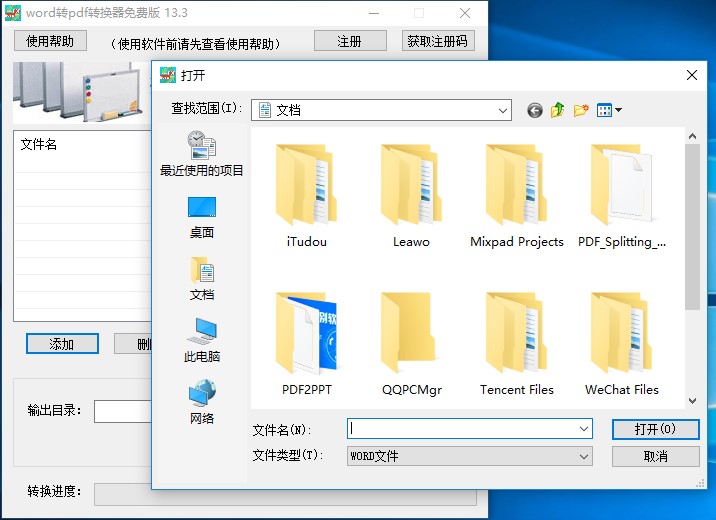Close the Open dialog

tap(692, 75)
